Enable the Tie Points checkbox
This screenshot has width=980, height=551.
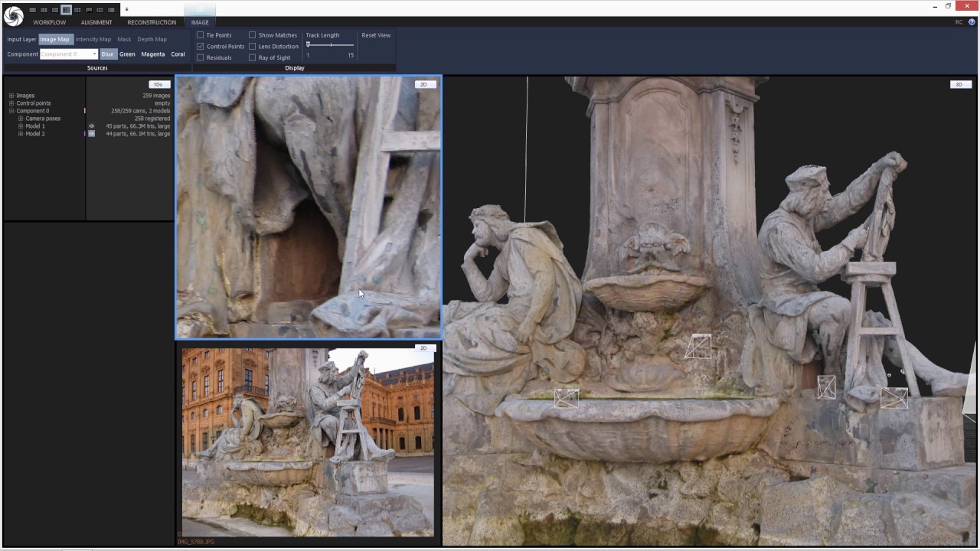[x=201, y=35]
